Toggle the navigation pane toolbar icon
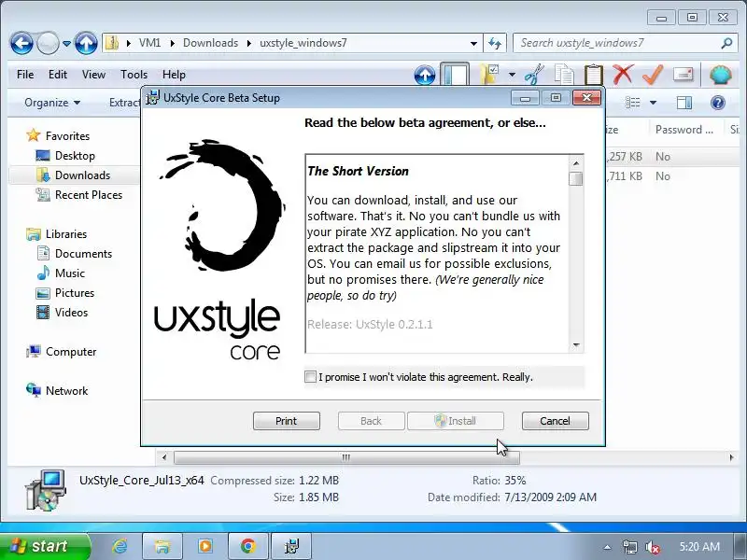Screen dimensions: 747x560 click(x=455, y=75)
